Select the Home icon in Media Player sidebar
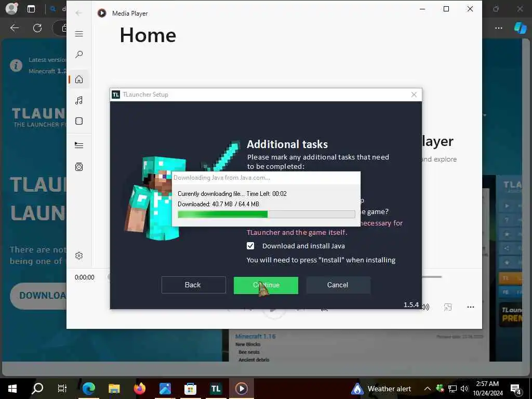Viewport: 532px width, 399px height. 79,79
